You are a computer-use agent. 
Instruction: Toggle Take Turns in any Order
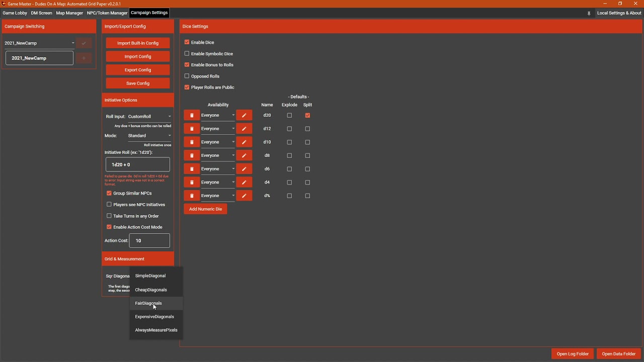click(109, 216)
